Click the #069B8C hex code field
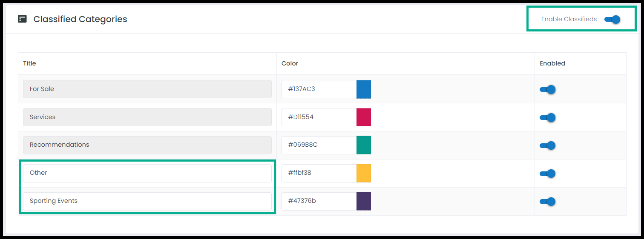The height and width of the screenshot is (239, 644). click(x=319, y=145)
